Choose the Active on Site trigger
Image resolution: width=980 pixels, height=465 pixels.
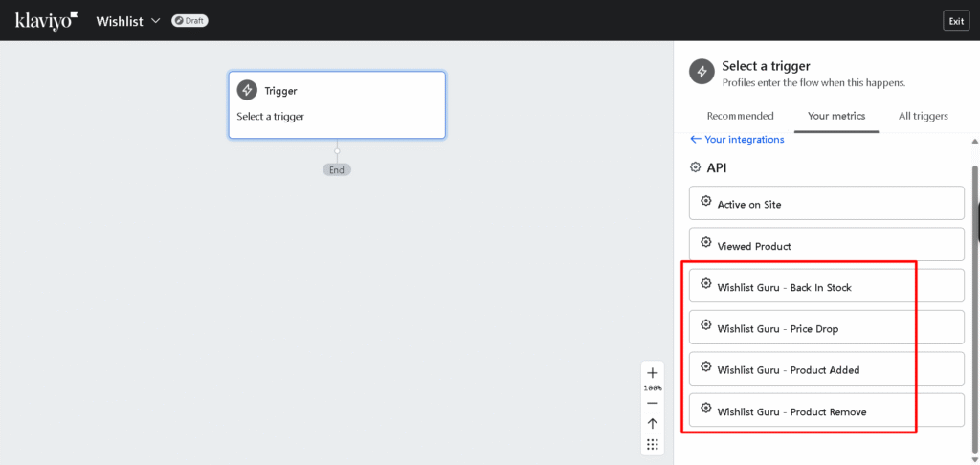(826, 203)
